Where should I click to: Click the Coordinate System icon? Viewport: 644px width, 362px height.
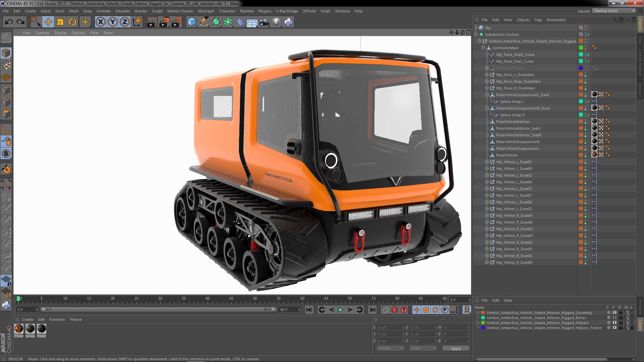(x=137, y=22)
